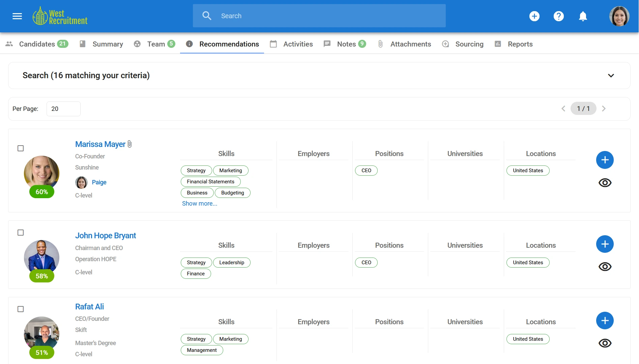Add Rafat Ali using the blue plus button
The height and width of the screenshot is (364, 639).
click(x=605, y=321)
